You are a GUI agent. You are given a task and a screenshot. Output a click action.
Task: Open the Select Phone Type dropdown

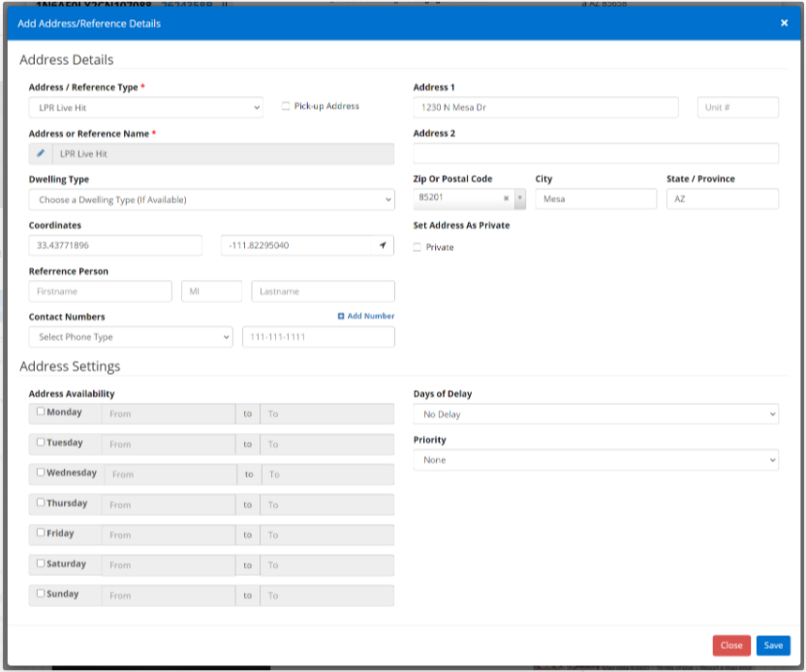[x=131, y=337]
